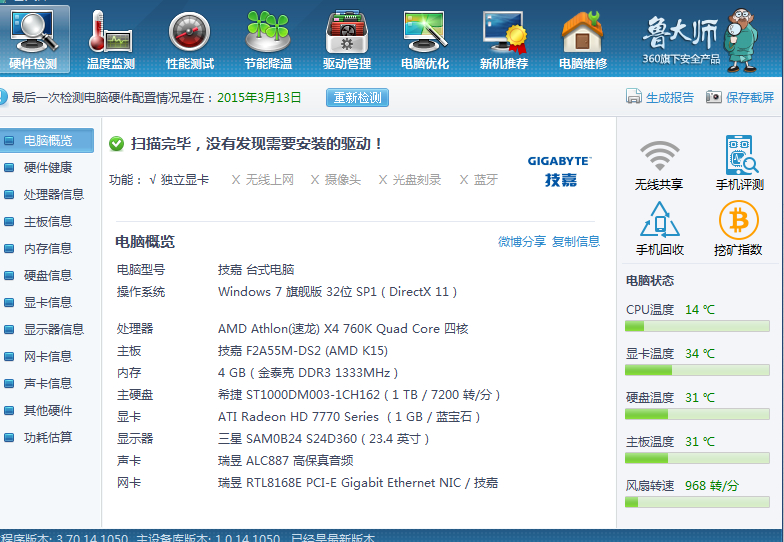This screenshot has width=784, height=542.
Task: Click the 三星 SAM0B24 S24D360 monitor value
Action: [x=324, y=438]
